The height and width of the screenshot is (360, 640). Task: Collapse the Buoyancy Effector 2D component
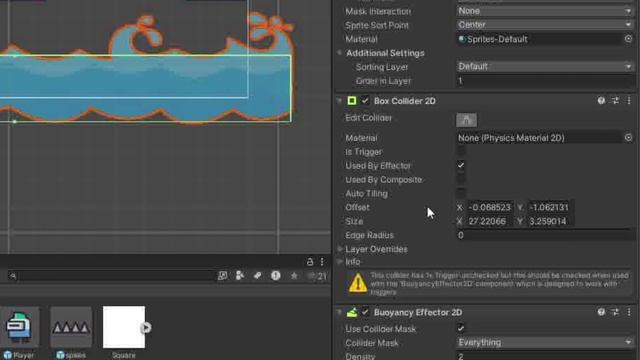click(339, 312)
